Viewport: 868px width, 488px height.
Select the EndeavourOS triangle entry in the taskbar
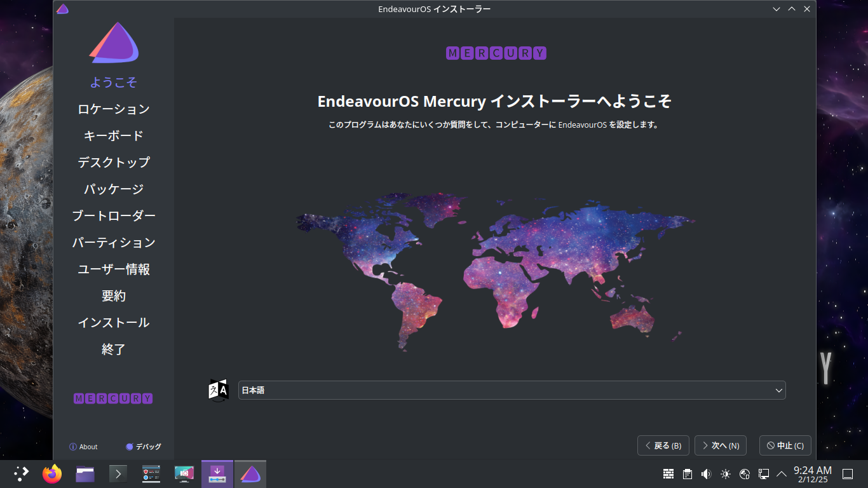coord(250,474)
